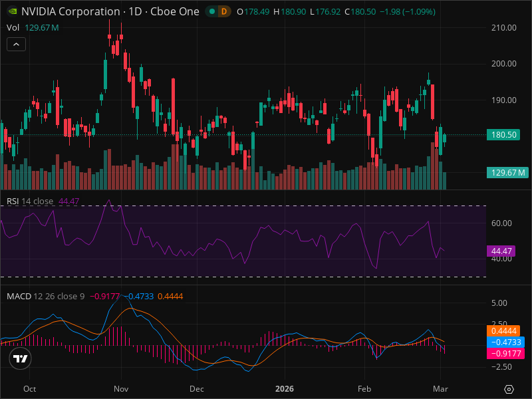Open the TradingView logo badge
Image resolution: width=532 pixels, height=399 pixels.
coord(21,358)
